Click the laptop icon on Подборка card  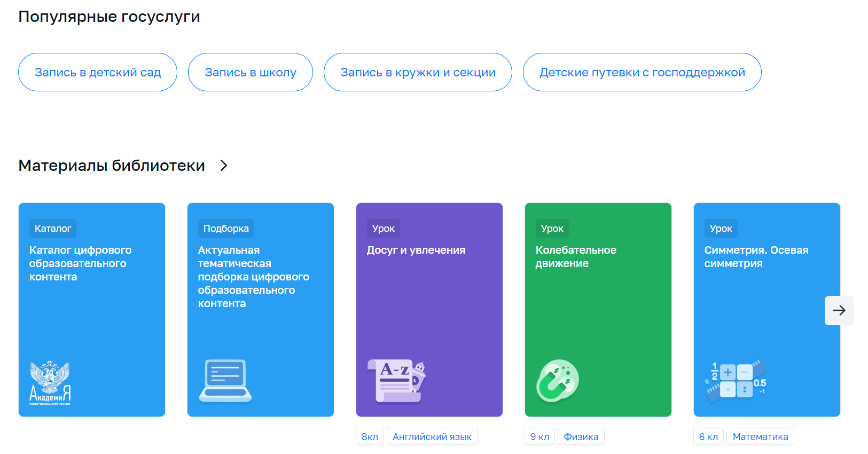click(225, 381)
